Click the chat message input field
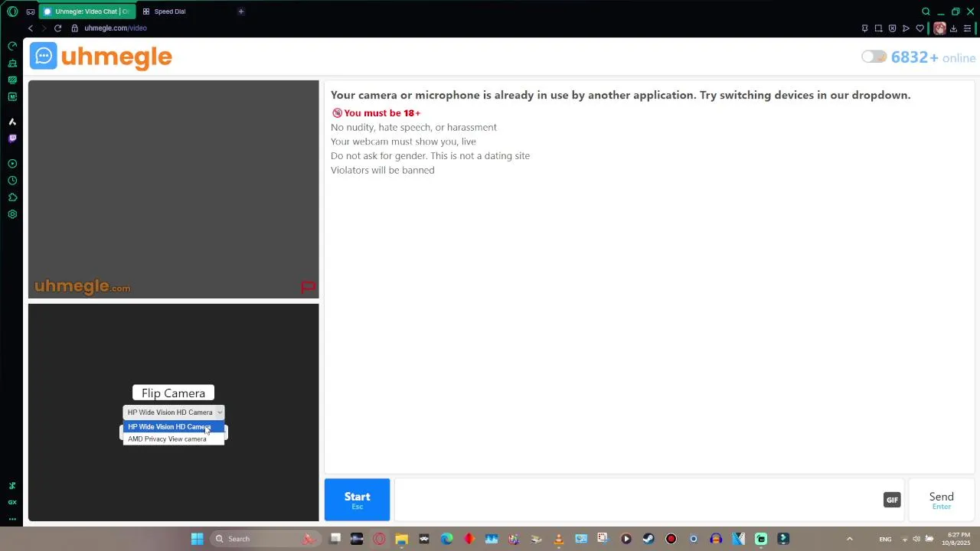 pyautogui.click(x=638, y=500)
